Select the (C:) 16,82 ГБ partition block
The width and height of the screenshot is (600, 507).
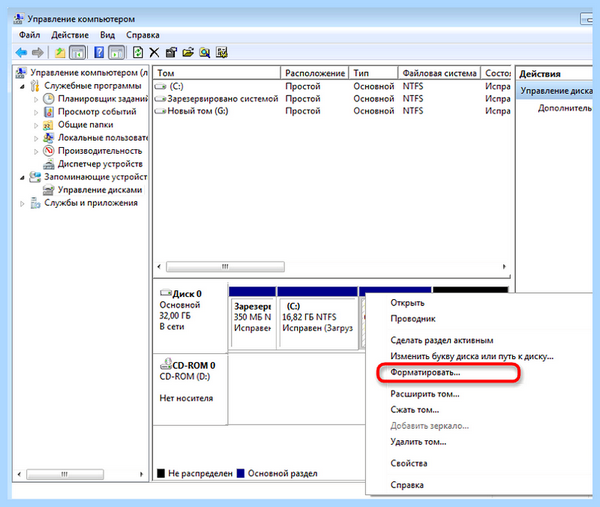coord(318,318)
